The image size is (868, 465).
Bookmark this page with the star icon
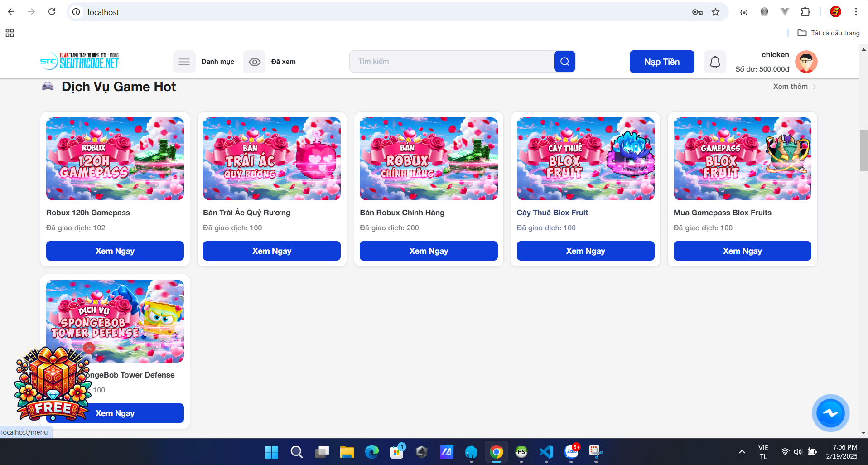click(x=716, y=12)
